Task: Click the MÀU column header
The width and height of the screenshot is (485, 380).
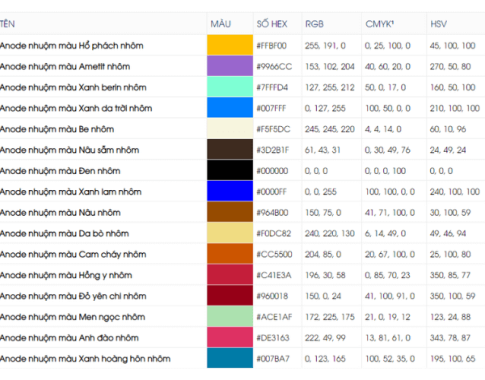Action: (221, 24)
